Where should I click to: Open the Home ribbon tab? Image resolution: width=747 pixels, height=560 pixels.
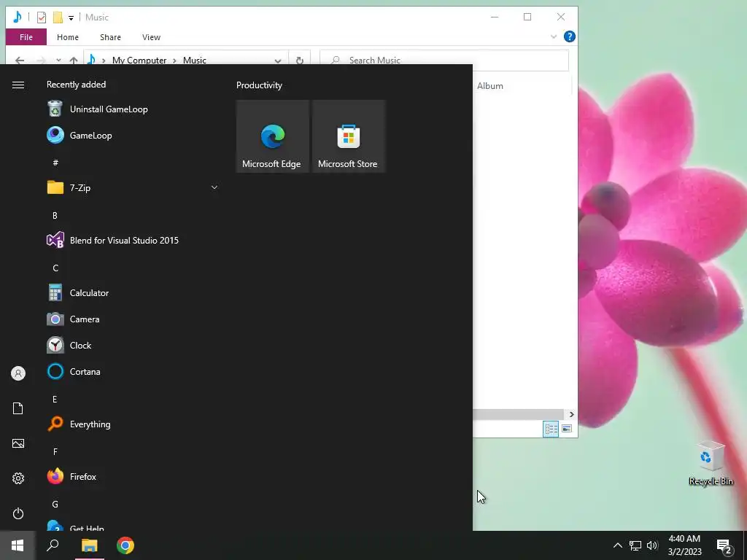(x=68, y=37)
